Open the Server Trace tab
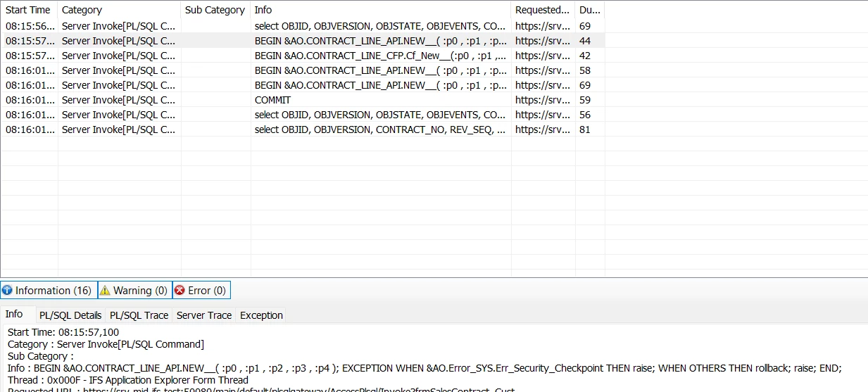The width and height of the screenshot is (868, 392). pyautogui.click(x=204, y=315)
